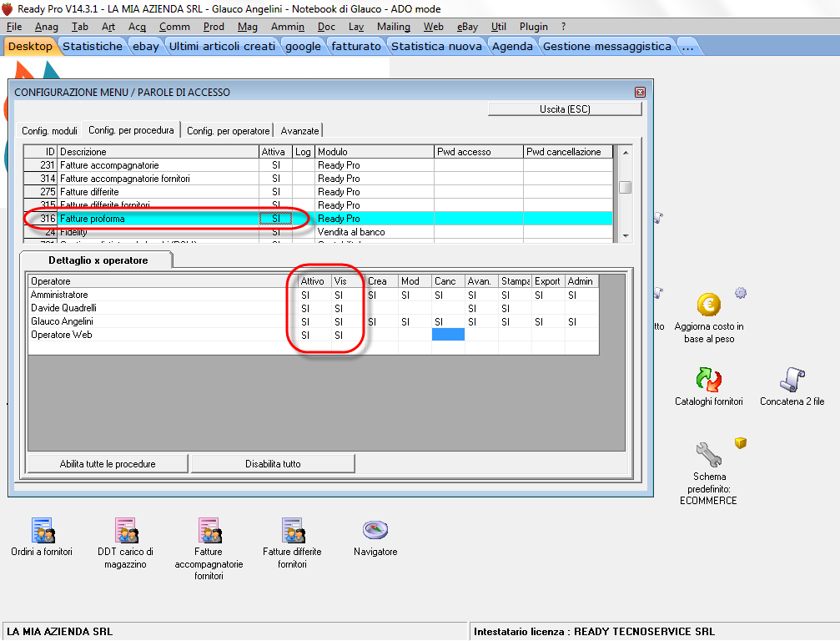This screenshot has width=840, height=641.
Task: Click Pwd accesso cell for Fatture proforma
Action: point(479,219)
